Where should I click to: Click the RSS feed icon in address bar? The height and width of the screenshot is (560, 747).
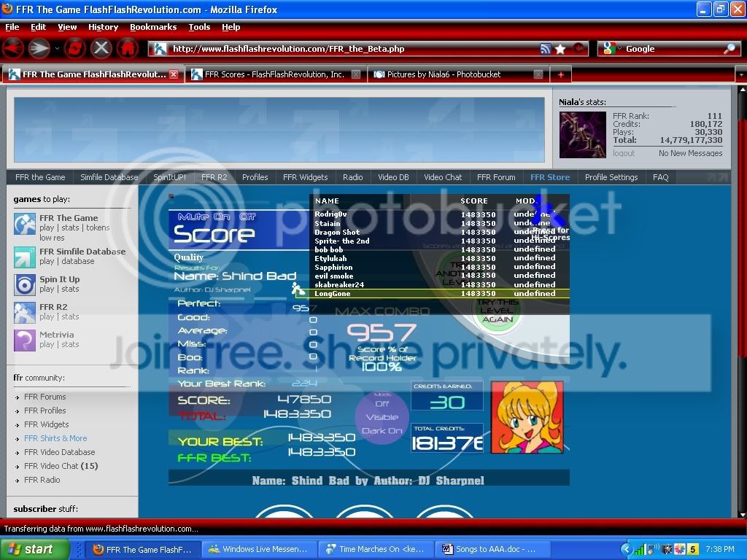point(545,49)
